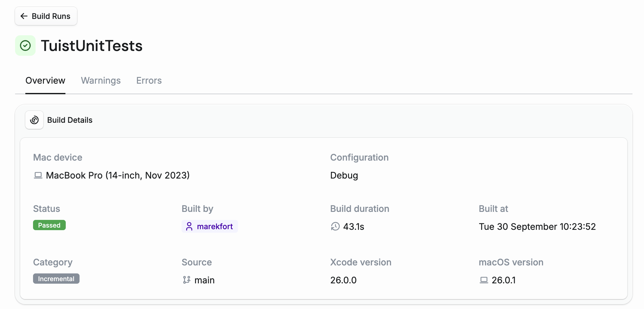The width and height of the screenshot is (644, 309).
Task: Click the Build Details spiral icon
Action: (34, 120)
